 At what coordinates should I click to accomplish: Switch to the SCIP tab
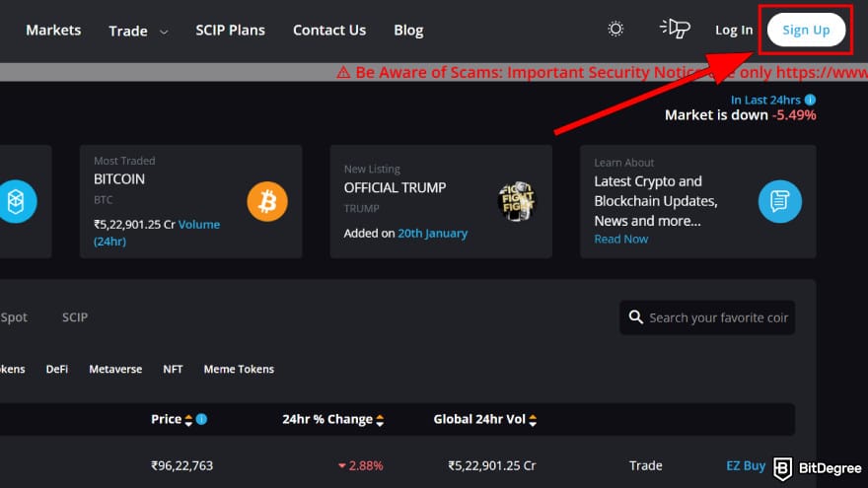pos(75,317)
